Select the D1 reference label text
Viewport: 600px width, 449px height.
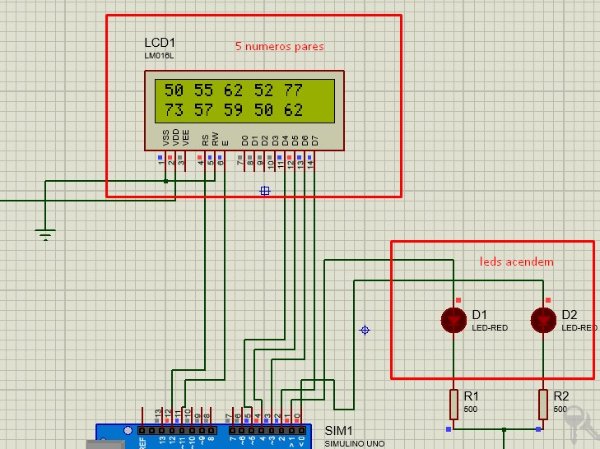click(x=479, y=314)
